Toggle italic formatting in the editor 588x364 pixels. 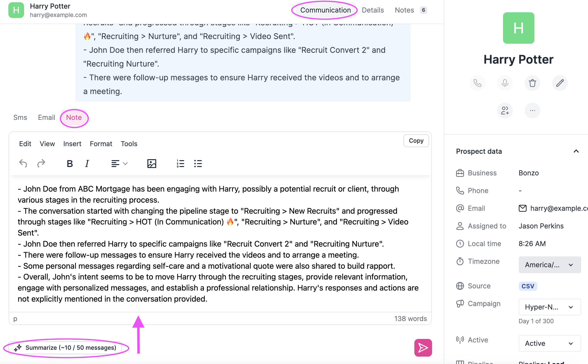(x=87, y=163)
